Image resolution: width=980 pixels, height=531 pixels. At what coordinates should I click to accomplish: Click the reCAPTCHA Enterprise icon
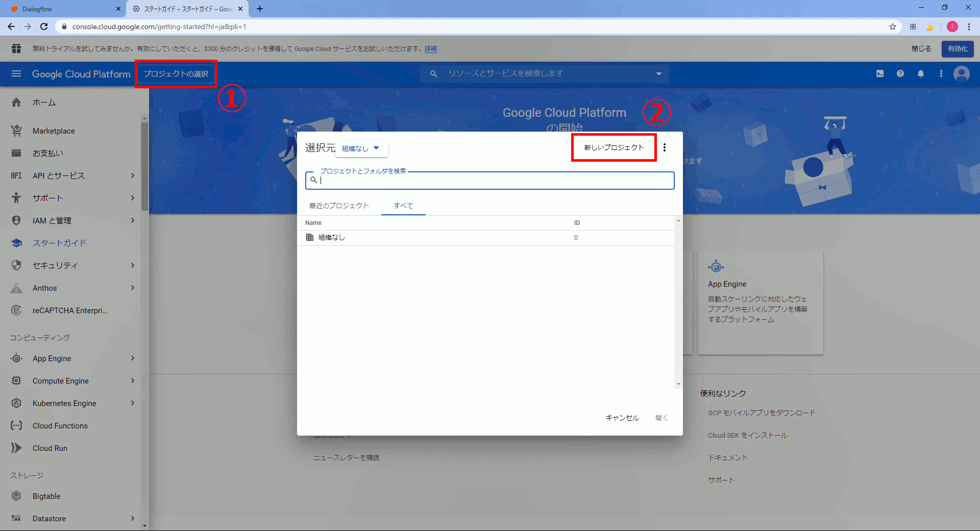point(16,310)
